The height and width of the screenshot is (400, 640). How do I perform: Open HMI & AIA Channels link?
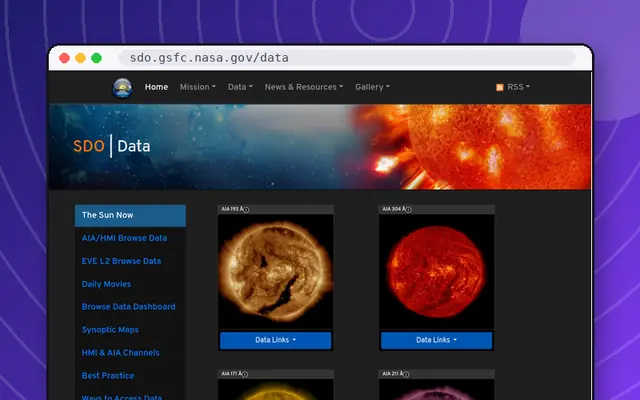tap(120, 353)
